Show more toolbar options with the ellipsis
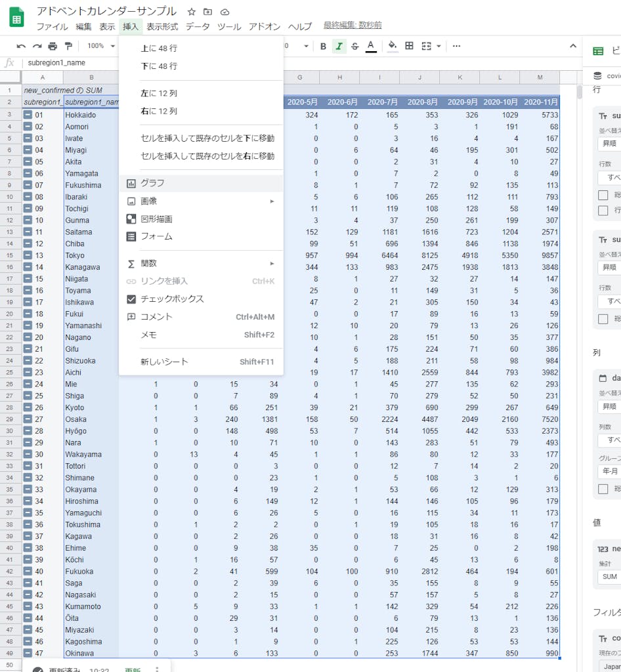Viewport: 621px width, 672px height. coord(456,46)
